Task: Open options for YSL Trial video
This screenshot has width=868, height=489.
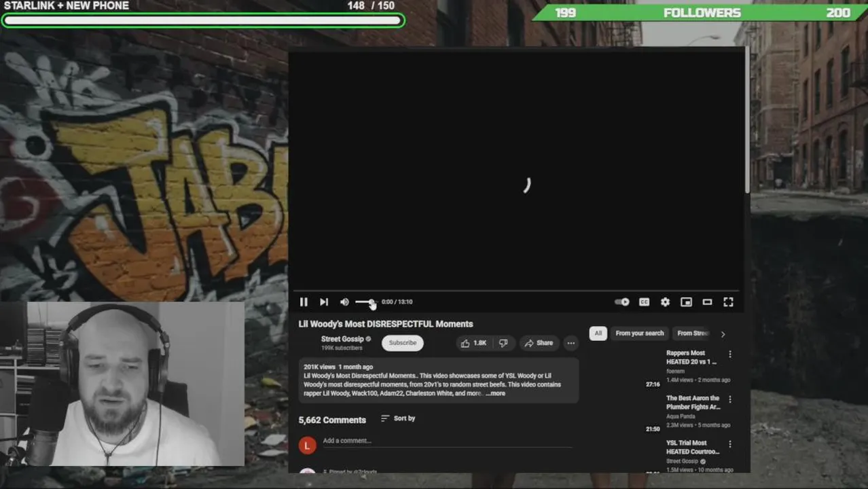Action: (730, 444)
